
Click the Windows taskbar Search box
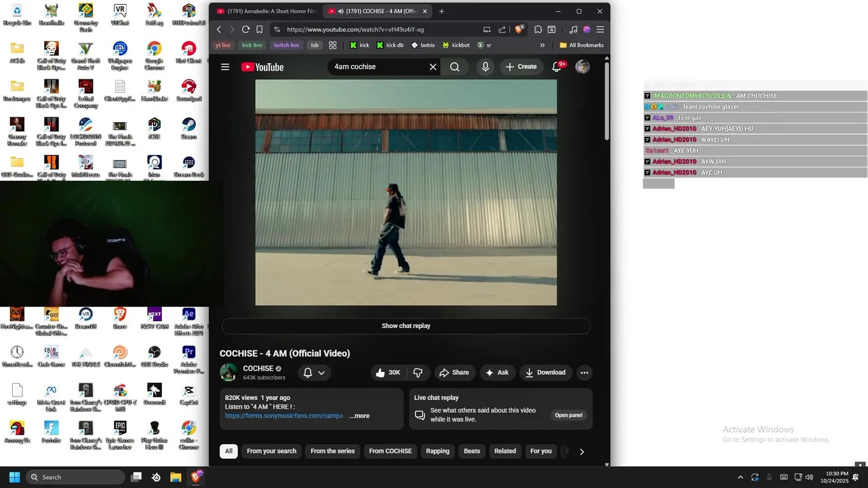point(75,477)
